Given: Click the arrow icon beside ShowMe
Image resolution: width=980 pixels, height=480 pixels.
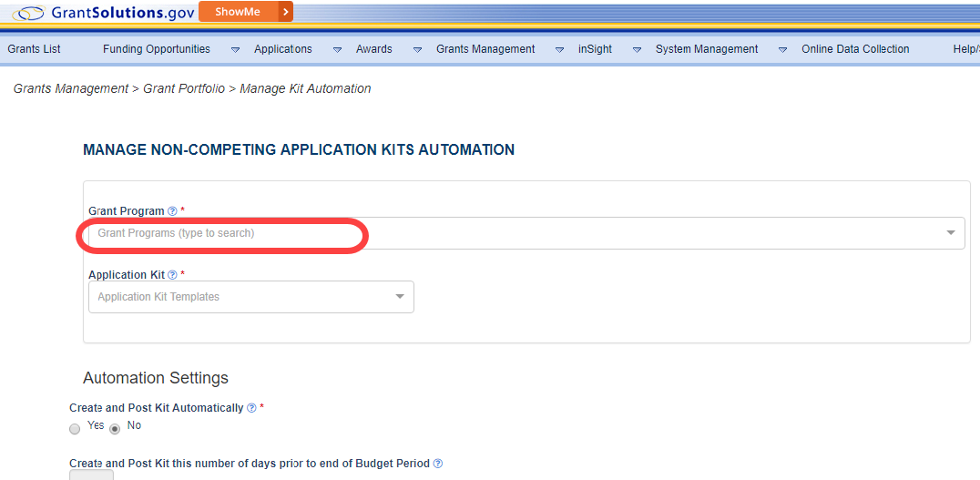Looking at the screenshot, I should pos(286,12).
